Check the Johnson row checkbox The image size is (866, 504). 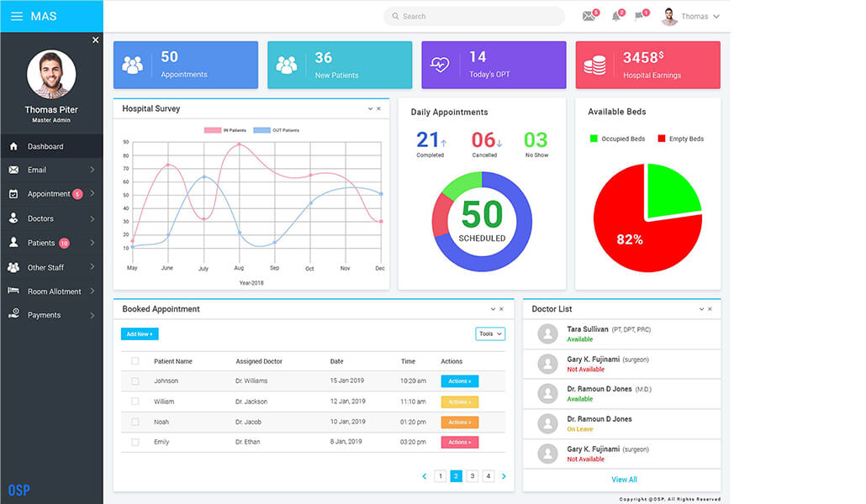pos(135,381)
